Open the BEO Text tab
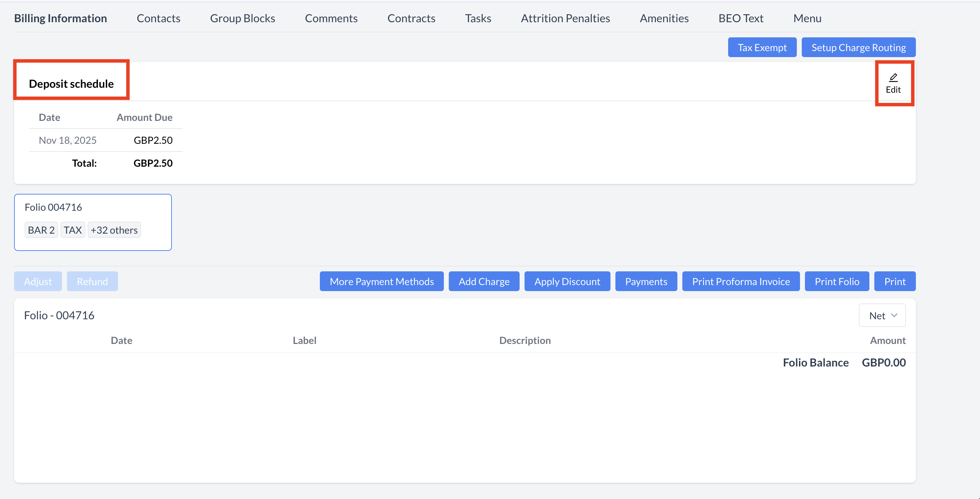 pyautogui.click(x=741, y=18)
